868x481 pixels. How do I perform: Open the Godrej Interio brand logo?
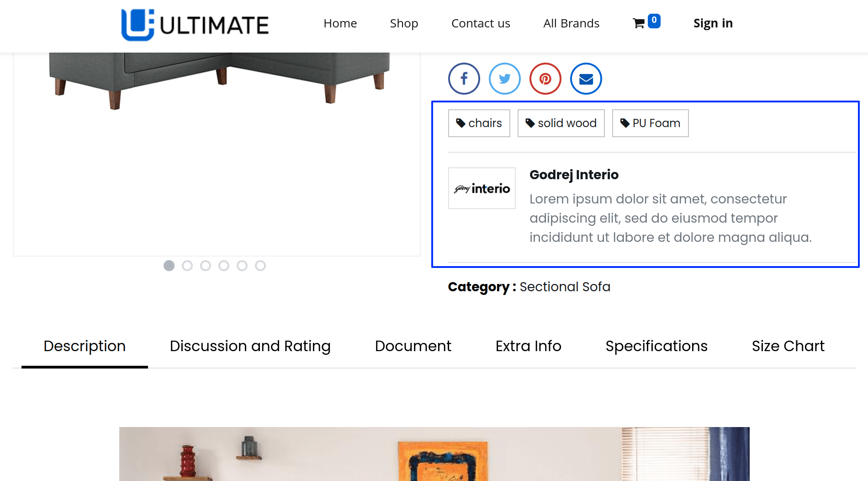(x=482, y=188)
